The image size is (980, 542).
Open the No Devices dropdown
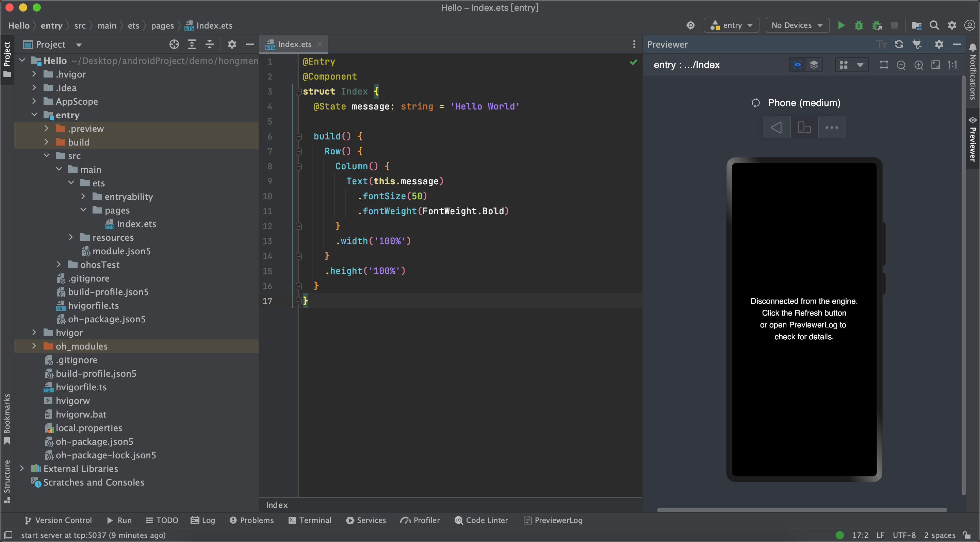(x=797, y=26)
